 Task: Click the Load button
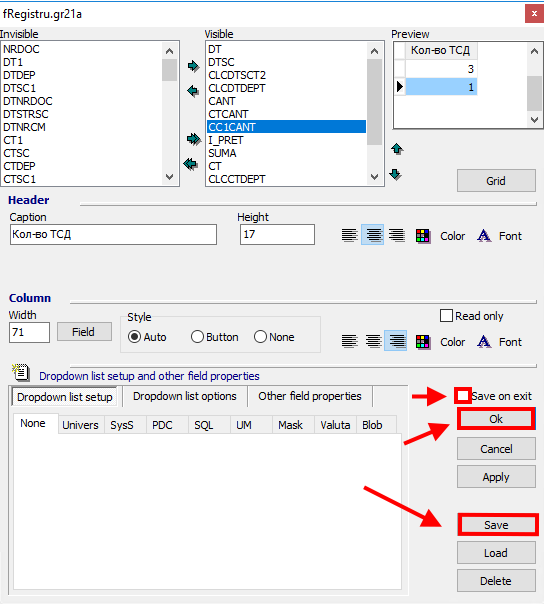(x=496, y=553)
